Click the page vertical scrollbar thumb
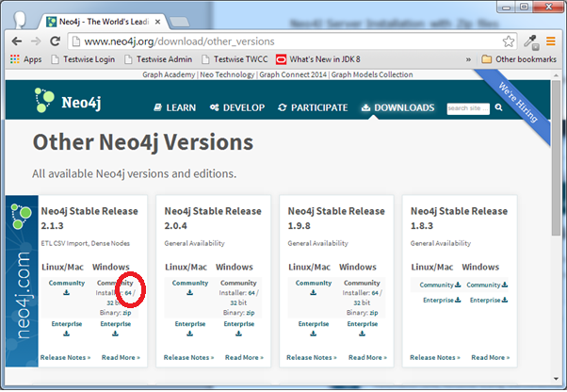The width and height of the screenshot is (567, 392). [556, 157]
